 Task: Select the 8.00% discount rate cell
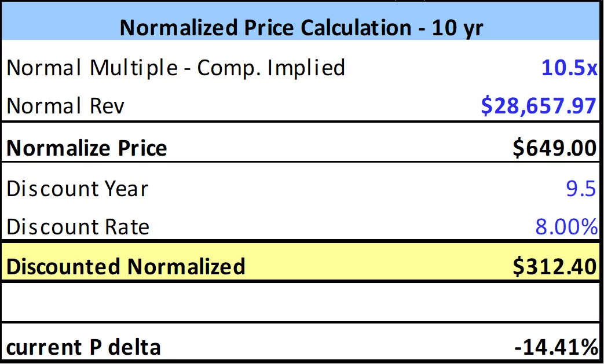(566, 226)
